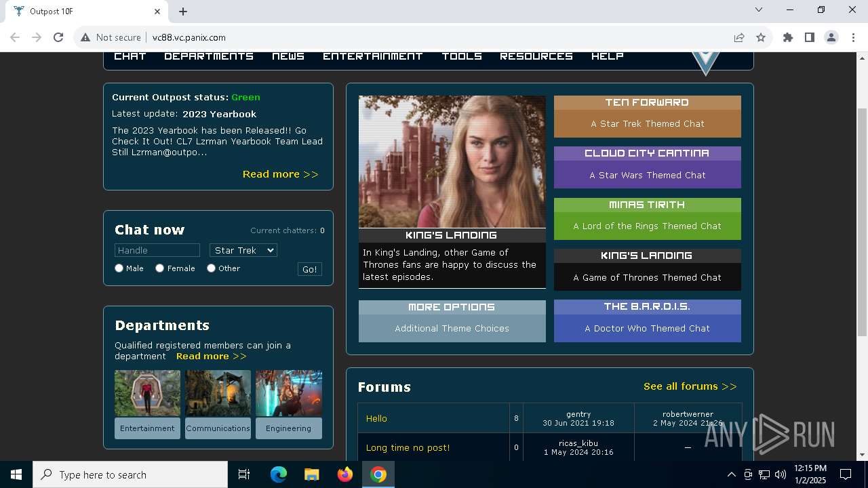The width and height of the screenshot is (868, 488).
Task: Open the RESOURCES menu
Action: pyautogui.click(x=536, y=56)
